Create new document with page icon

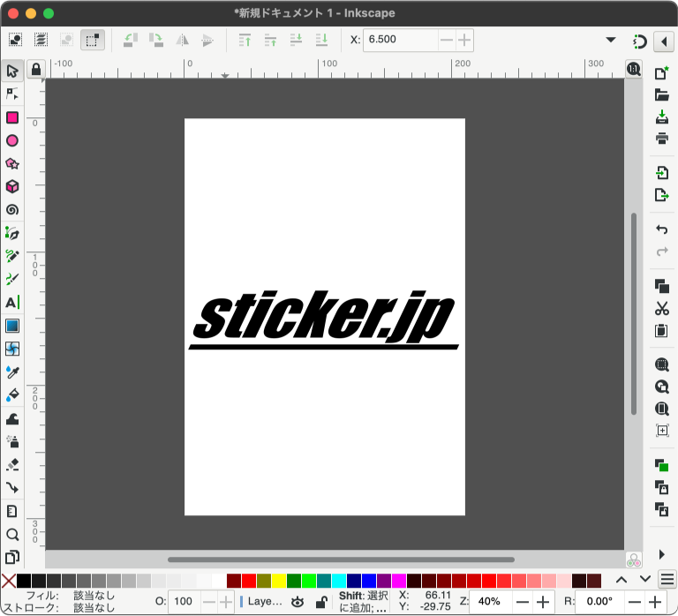coord(661,72)
